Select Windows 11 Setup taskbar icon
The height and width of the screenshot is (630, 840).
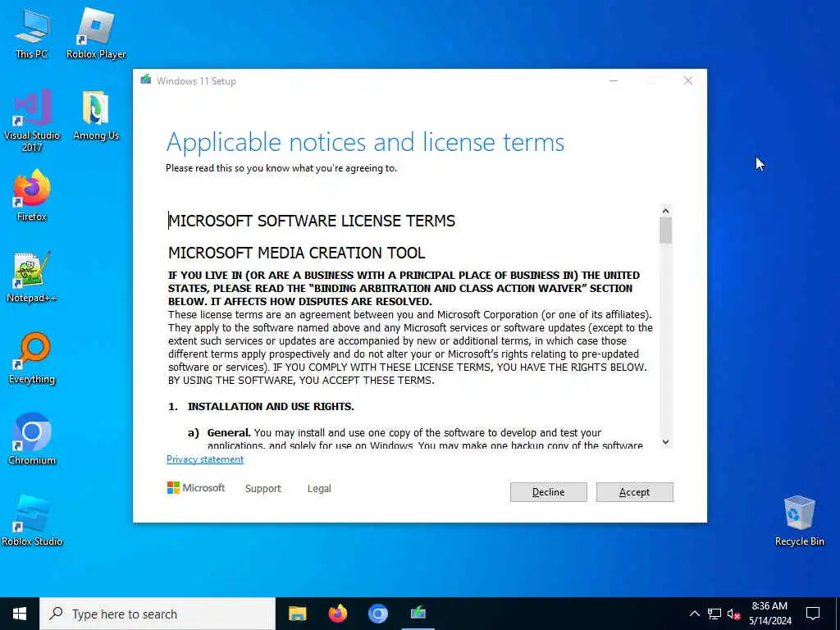coord(418,614)
